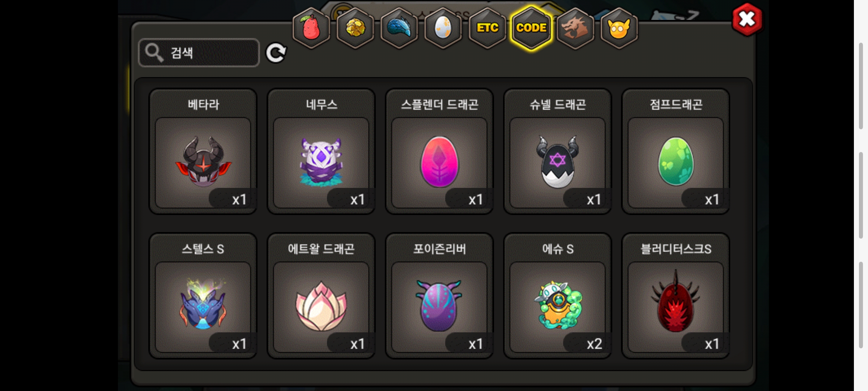Select the CODE category tab
868x391 pixels.
(x=531, y=28)
